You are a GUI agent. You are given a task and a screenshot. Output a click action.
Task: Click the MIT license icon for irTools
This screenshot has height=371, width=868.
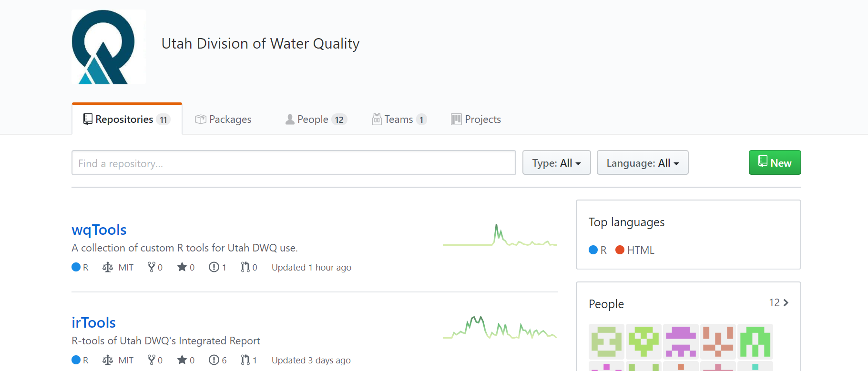click(x=108, y=360)
